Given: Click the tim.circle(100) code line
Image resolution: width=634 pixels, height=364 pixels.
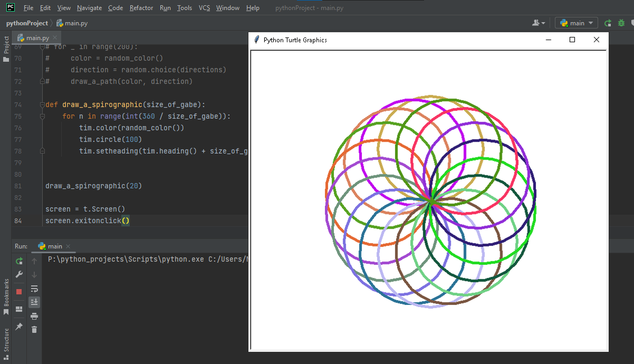Looking at the screenshot, I should coord(110,139).
